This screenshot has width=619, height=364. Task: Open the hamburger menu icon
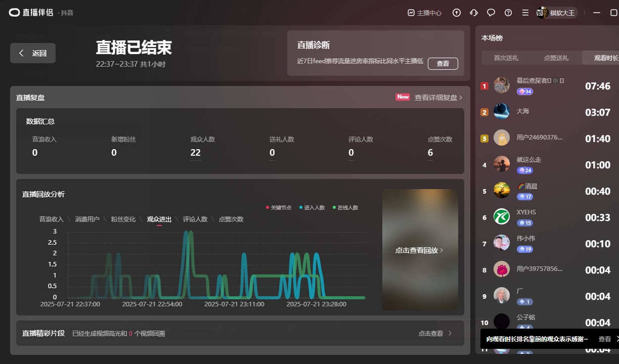(x=525, y=13)
